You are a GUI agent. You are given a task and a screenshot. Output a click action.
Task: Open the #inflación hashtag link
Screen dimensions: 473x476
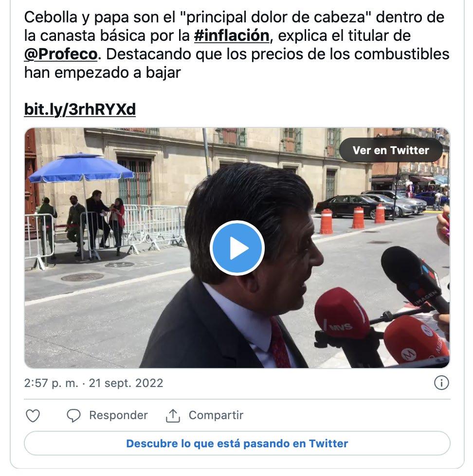pyautogui.click(x=232, y=36)
